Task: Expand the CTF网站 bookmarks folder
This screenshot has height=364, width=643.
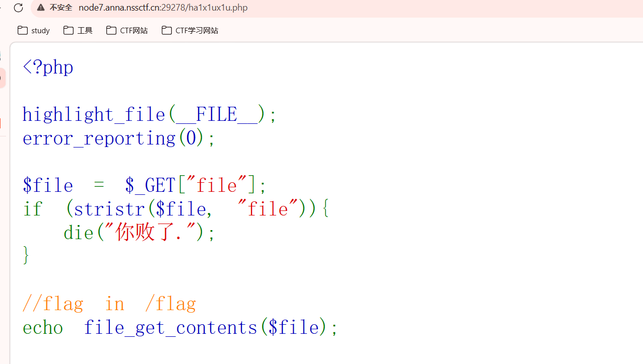Action: click(x=126, y=30)
